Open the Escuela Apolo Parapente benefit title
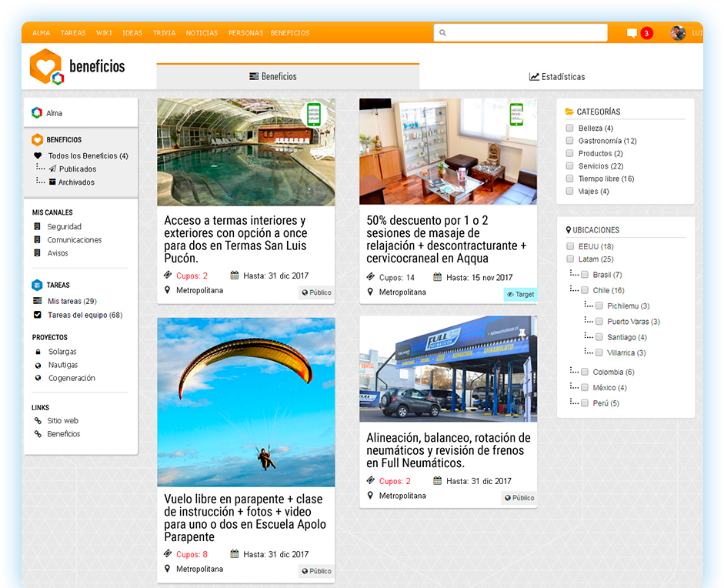 [x=245, y=518]
